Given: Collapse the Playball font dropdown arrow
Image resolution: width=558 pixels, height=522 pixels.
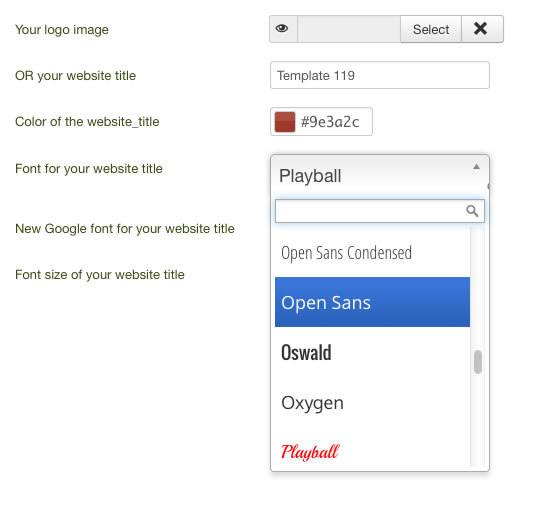Looking at the screenshot, I should tap(476, 167).
